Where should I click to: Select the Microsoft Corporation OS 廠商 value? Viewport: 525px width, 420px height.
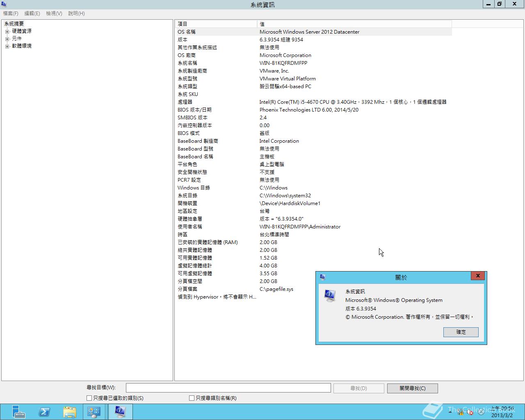pyautogui.click(x=285, y=55)
